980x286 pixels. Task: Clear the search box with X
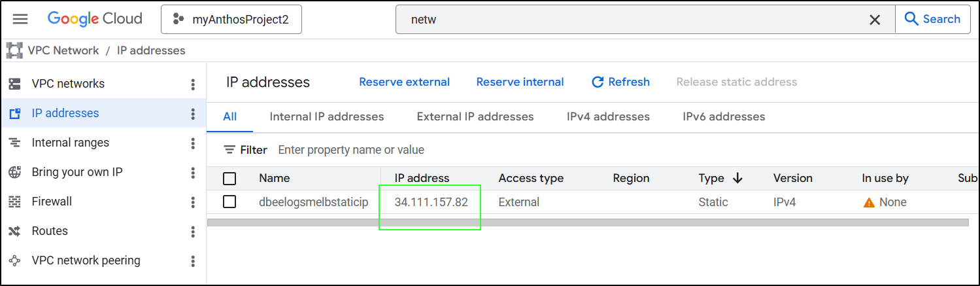point(875,20)
